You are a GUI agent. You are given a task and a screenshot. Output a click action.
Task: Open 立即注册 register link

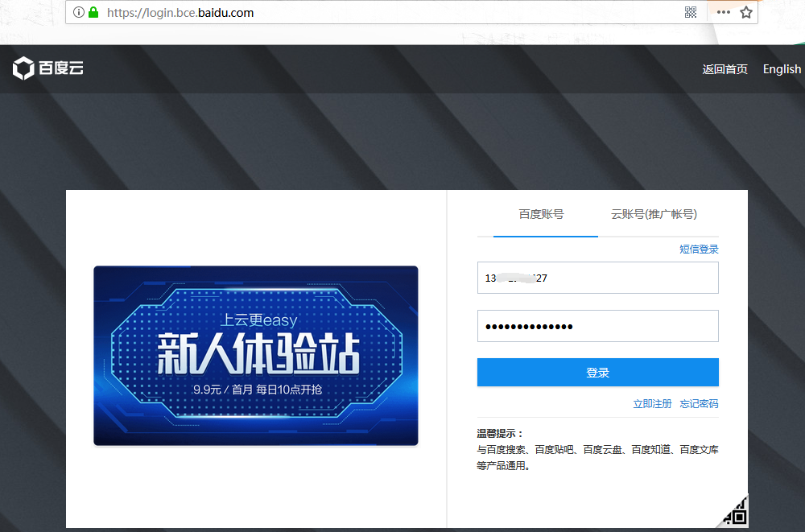(652, 404)
